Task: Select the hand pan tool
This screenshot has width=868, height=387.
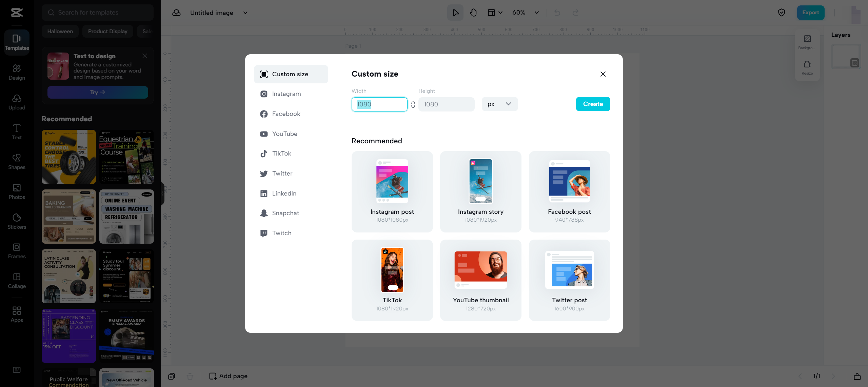Action: coord(473,13)
